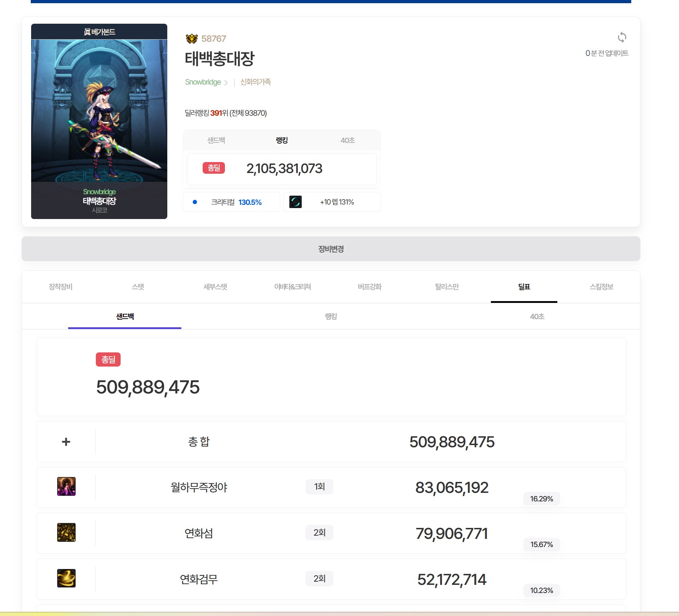679x616 pixels.
Task: Click the damage value 83,065,192
Action: [452, 488]
